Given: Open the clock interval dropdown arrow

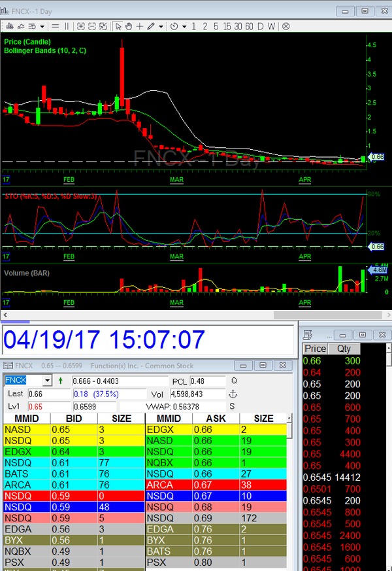Looking at the screenshot, I should click(x=184, y=26).
